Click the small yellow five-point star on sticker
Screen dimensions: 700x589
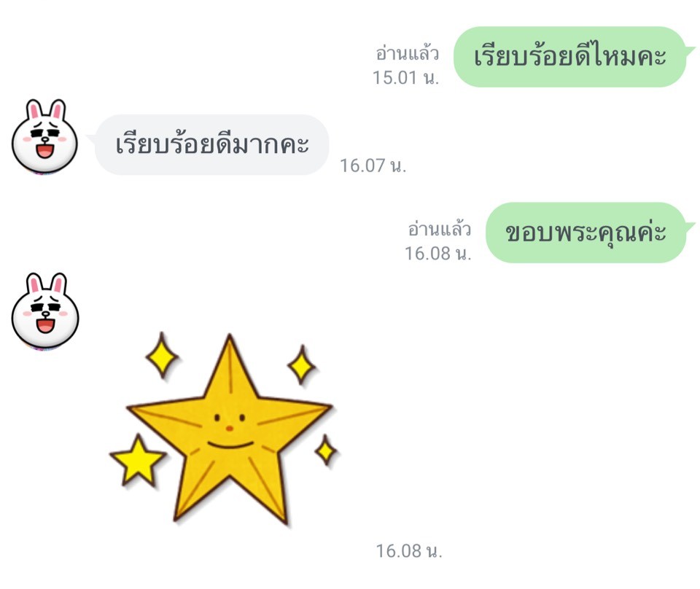pos(138,461)
